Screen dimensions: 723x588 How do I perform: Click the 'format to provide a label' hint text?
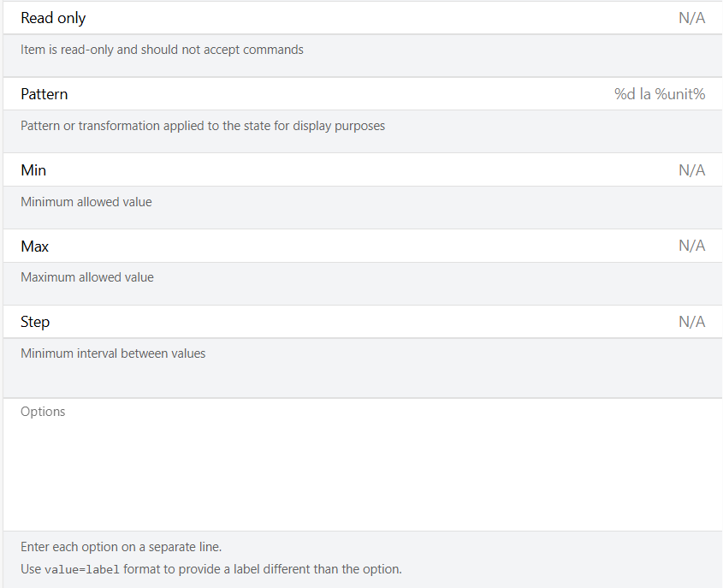coord(262,569)
